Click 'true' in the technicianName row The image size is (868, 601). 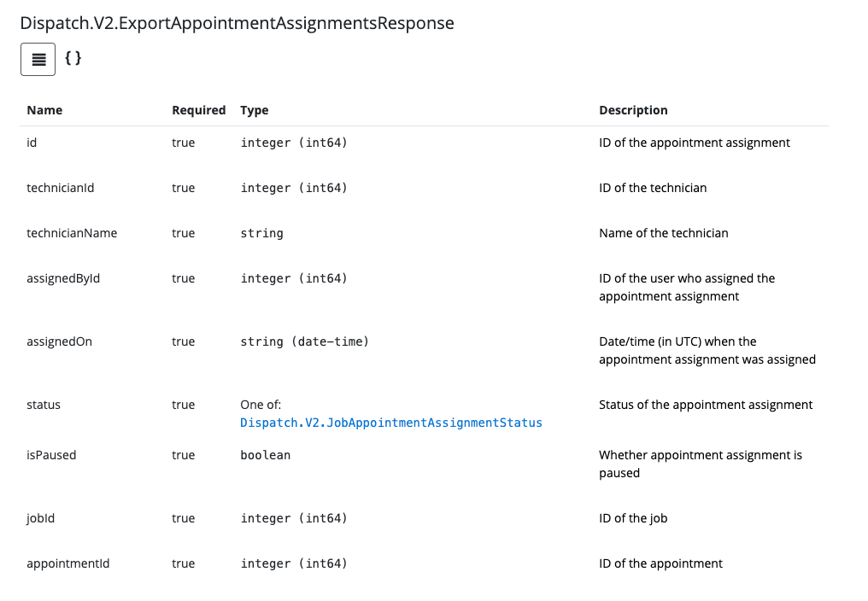[x=183, y=234]
